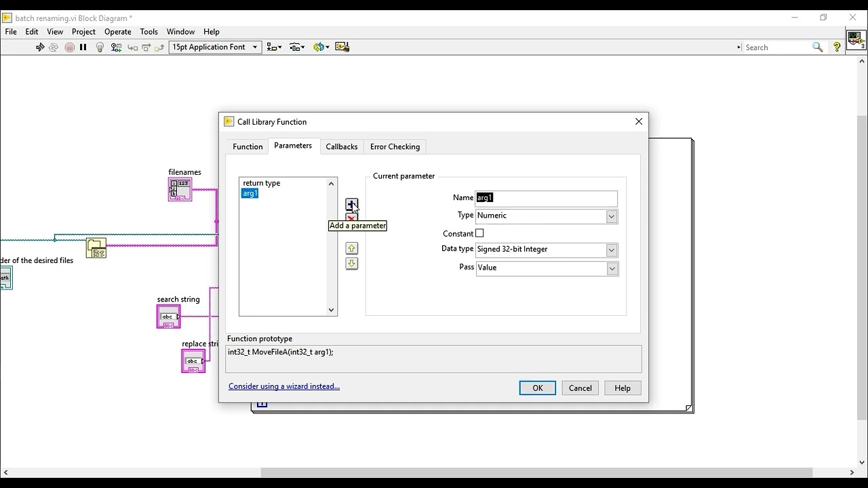The height and width of the screenshot is (488, 868).
Task: Click the OK button
Action: pos(538,388)
